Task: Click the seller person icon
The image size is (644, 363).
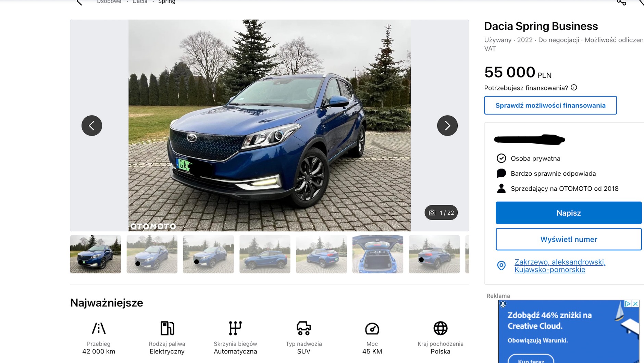Action: pyautogui.click(x=501, y=188)
